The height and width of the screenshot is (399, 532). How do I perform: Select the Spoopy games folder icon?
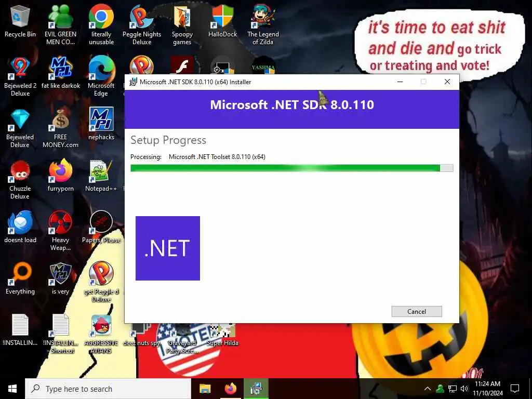click(x=182, y=24)
